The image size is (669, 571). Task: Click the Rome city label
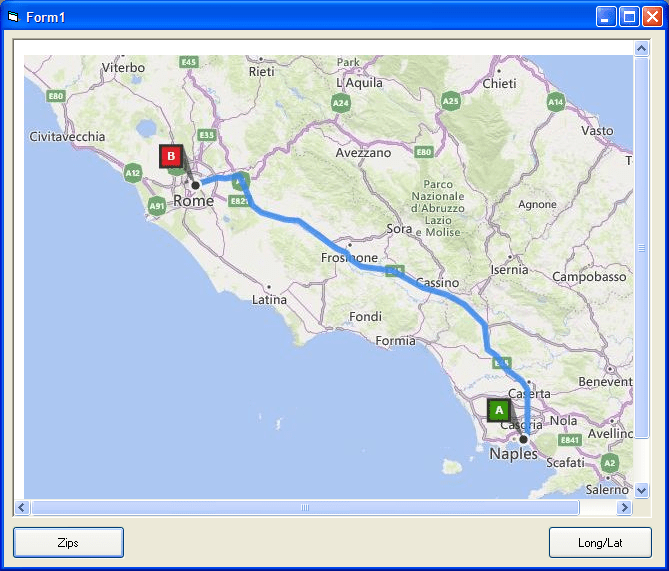193,201
